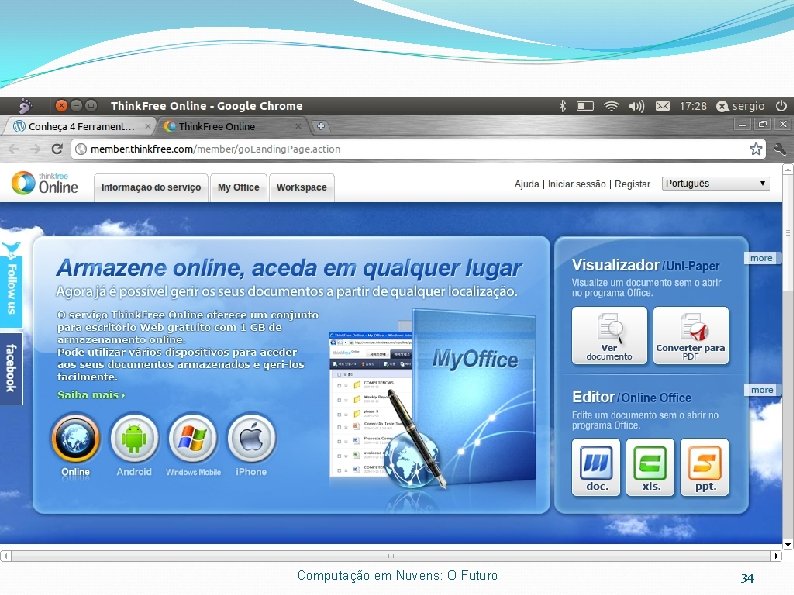The width and height of the screenshot is (794, 595).
Task: Create a new ppt. presentation
Action: point(705,467)
